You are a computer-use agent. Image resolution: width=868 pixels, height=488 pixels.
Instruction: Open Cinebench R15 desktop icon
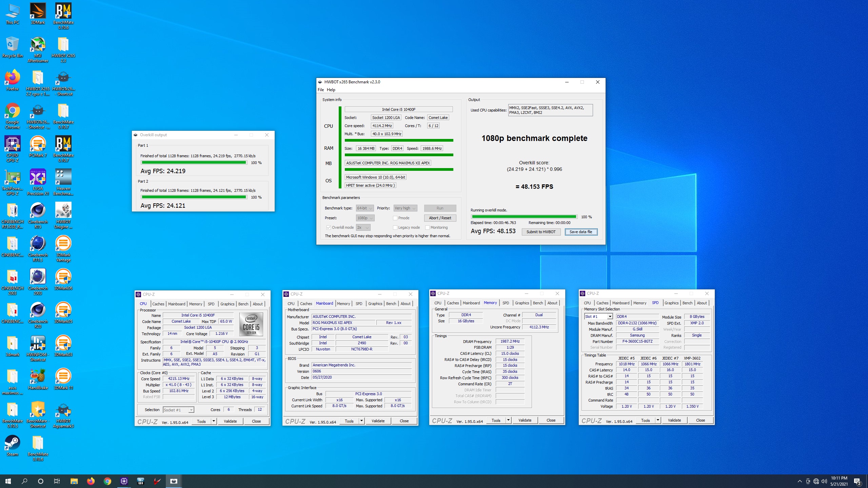[x=38, y=216]
